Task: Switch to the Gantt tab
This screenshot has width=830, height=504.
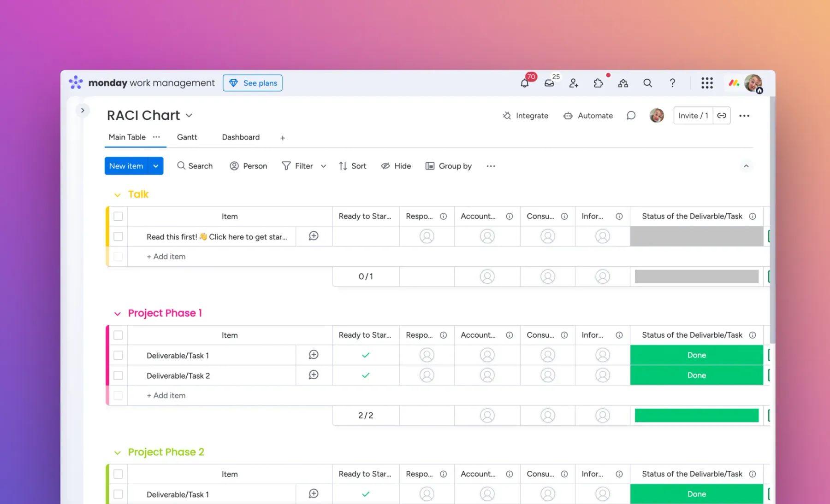Action: 187,137
